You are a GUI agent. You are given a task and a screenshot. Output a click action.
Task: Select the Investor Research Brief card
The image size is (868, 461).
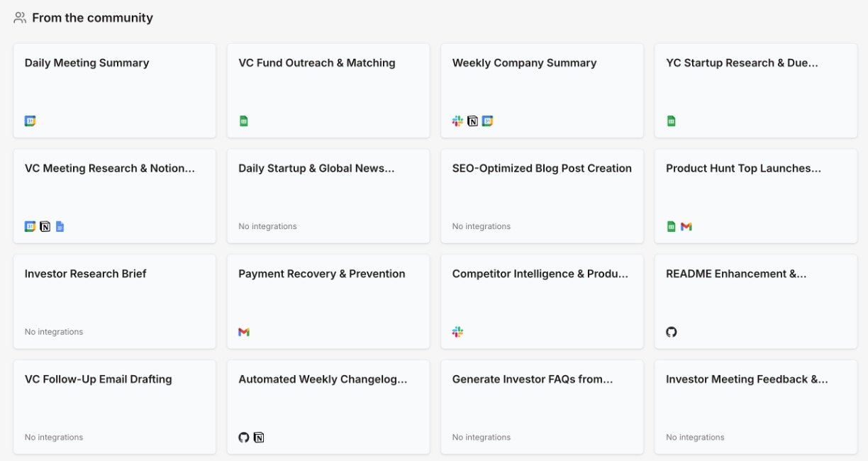click(114, 301)
